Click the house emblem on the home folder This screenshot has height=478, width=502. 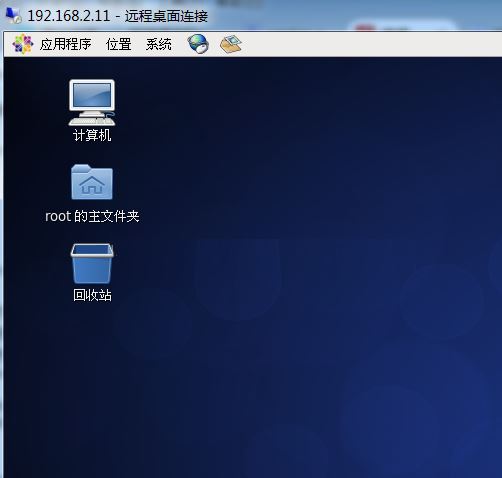[x=92, y=185]
